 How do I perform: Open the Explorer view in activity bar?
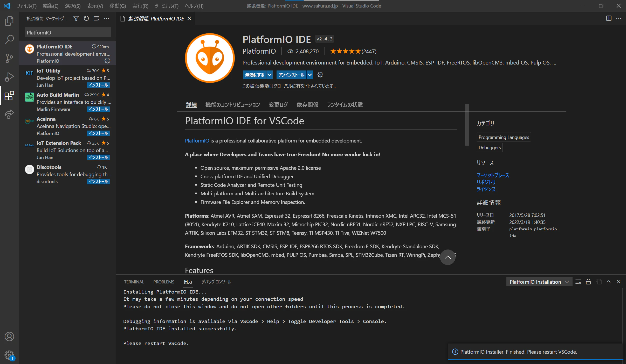[9, 21]
